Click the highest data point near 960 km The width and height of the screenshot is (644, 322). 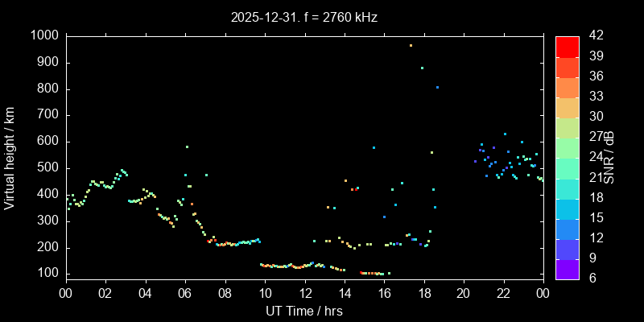click(411, 46)
